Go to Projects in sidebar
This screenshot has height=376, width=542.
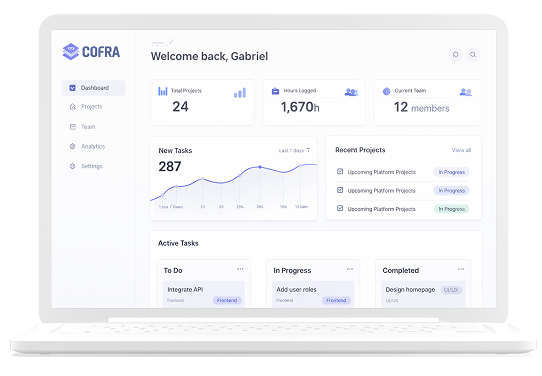91,106
